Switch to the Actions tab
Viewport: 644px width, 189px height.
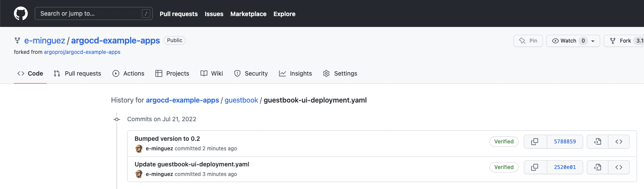pos(128,73)
